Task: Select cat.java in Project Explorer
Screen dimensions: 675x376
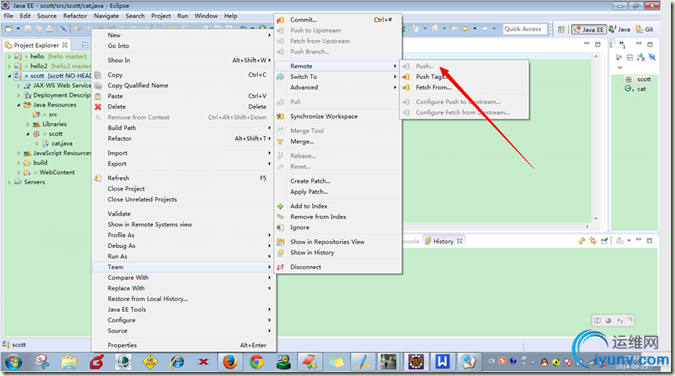Action: [x=62, y=143]
